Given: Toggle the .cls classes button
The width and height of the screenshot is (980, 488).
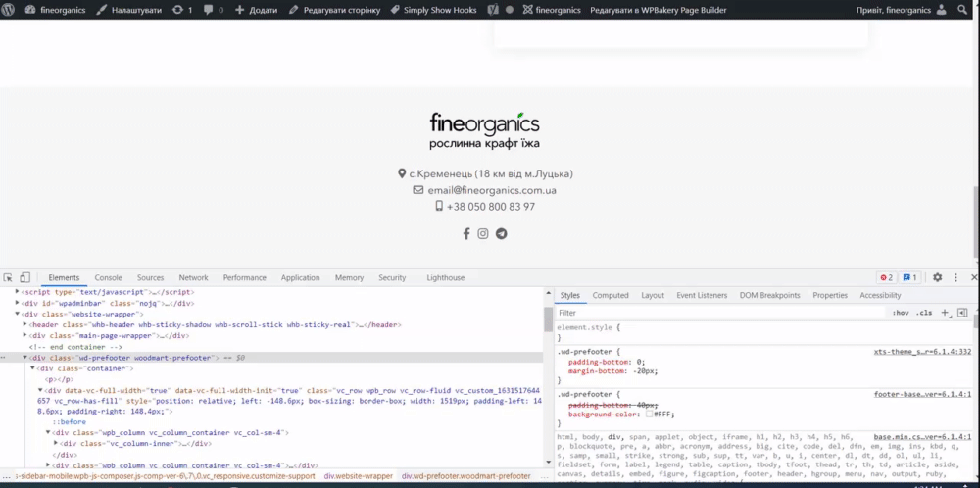Looking at the screenshot, I should [x=924, y=313].
